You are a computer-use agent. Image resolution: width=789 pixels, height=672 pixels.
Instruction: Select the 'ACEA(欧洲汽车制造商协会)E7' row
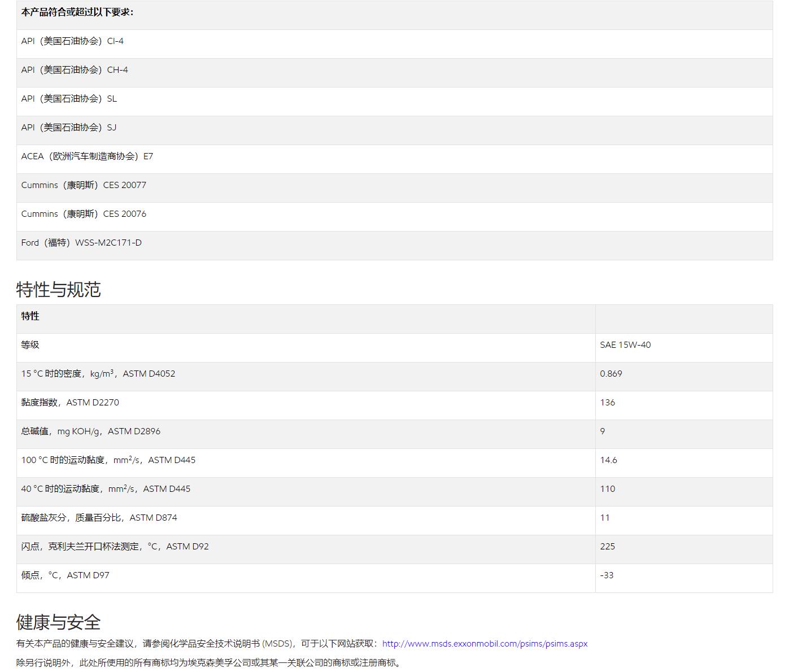[x=394, y=159]
